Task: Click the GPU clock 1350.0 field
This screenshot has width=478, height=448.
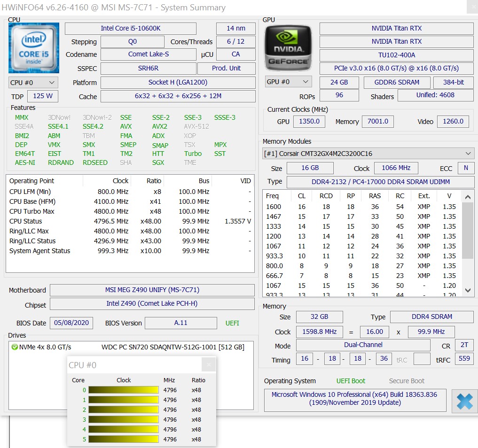Action: tap(309, 121)
